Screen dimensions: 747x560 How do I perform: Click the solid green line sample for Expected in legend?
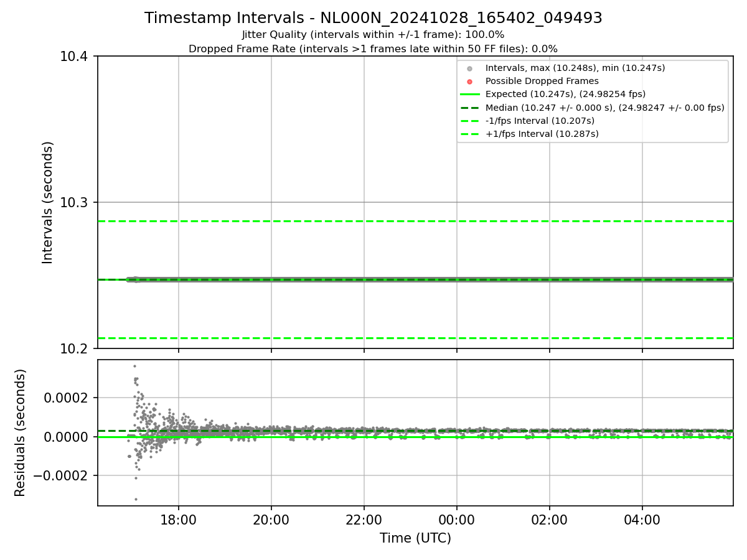pyautogui.click(x=470, y=95)
